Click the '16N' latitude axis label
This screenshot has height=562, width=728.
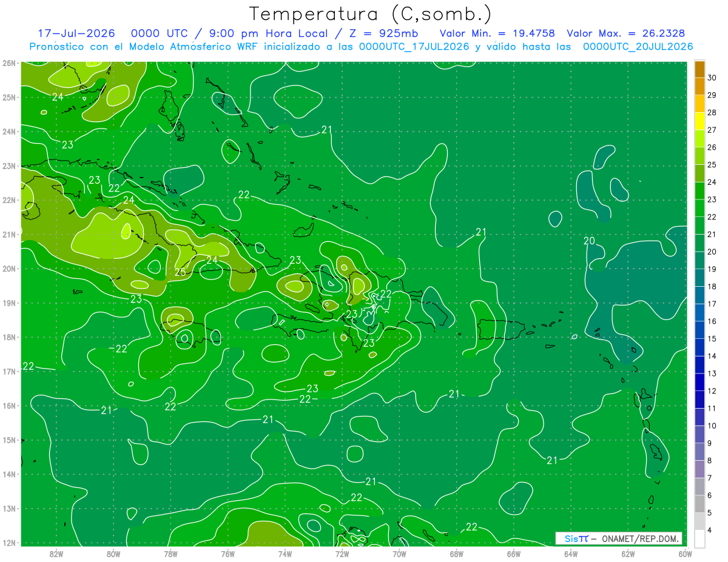(x=8, y=406)
